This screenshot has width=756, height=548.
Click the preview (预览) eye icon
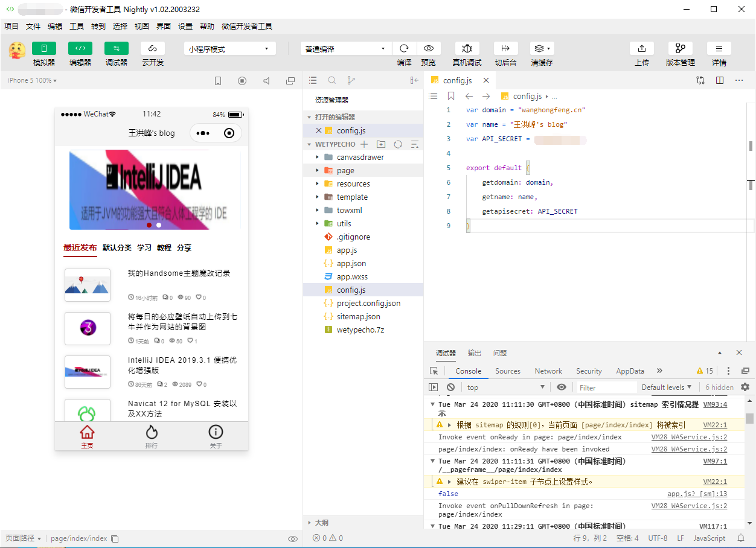click(429, 49)
